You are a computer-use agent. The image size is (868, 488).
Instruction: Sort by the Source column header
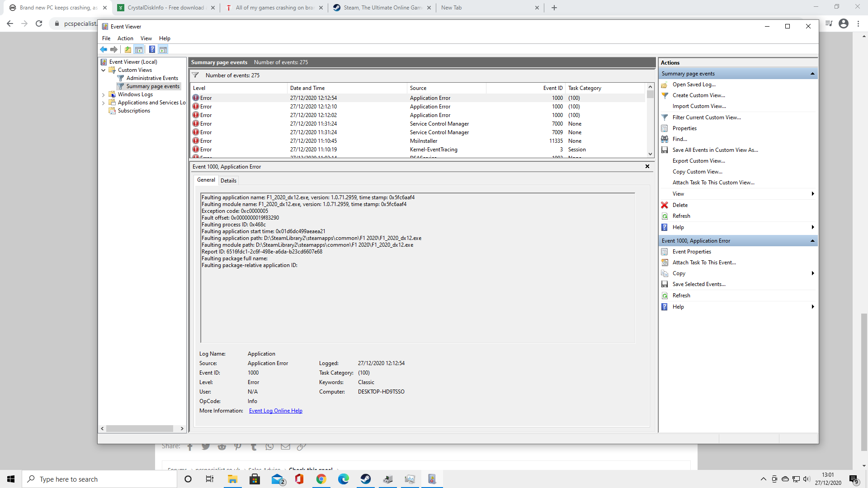[x=447, y=88]
